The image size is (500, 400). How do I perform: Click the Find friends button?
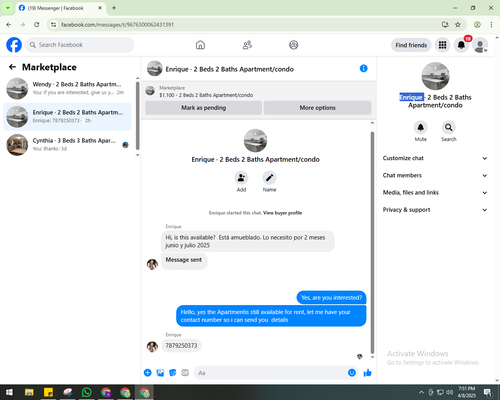[411, 45]
